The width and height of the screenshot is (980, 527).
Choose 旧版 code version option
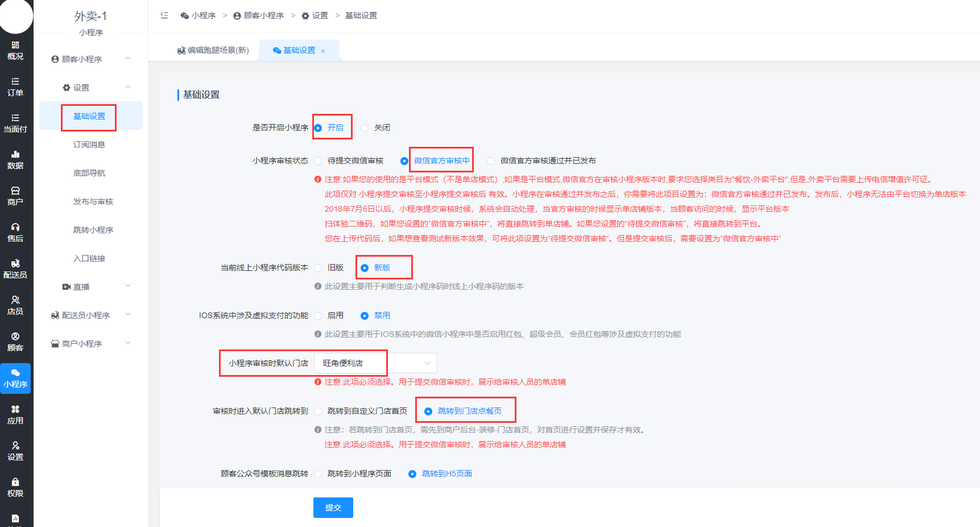click(x=319, y=268)
